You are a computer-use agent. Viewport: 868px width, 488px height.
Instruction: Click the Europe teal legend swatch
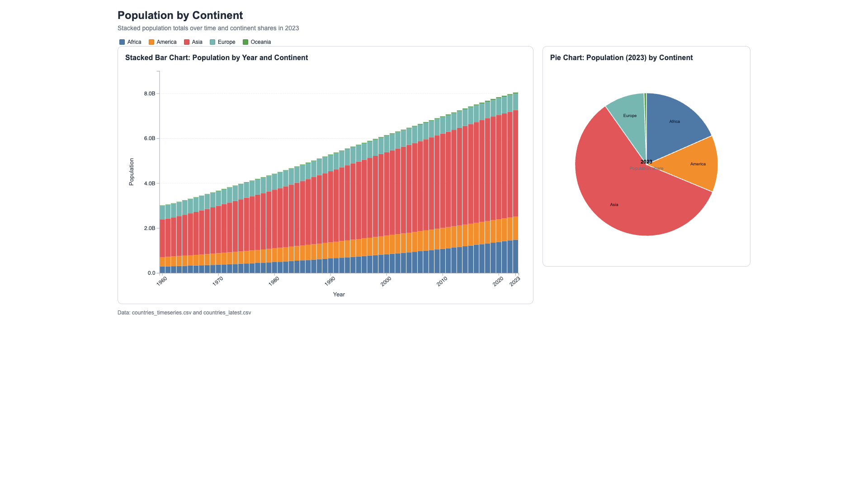point(212,42)
